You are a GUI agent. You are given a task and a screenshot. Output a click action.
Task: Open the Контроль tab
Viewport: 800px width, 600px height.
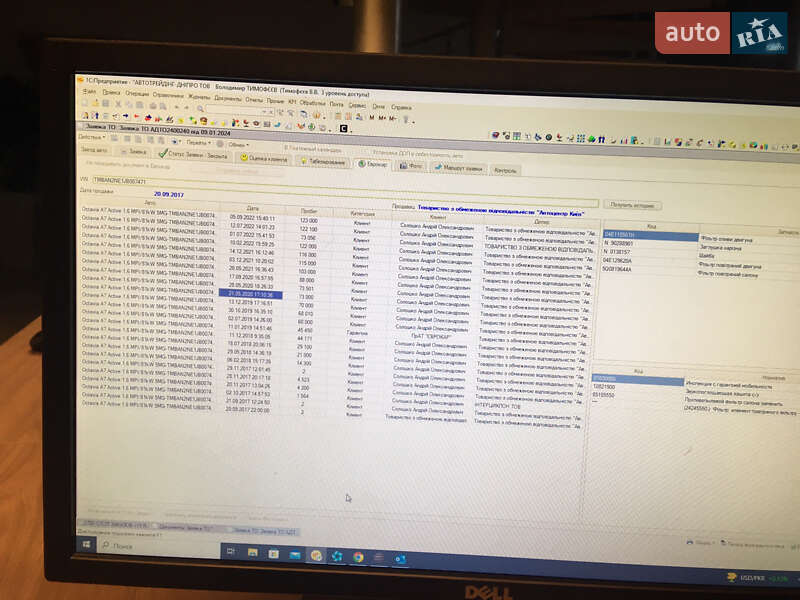(506, 170)
